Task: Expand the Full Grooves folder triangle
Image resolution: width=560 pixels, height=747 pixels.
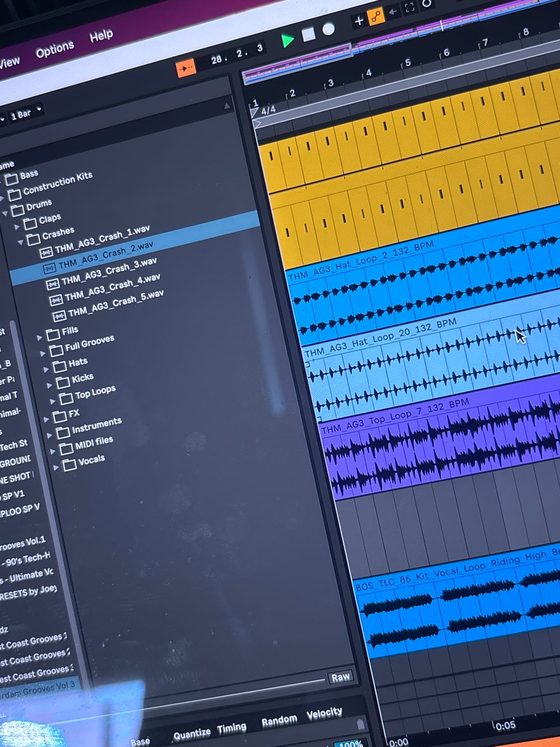Action: click(x=43, y=354)
